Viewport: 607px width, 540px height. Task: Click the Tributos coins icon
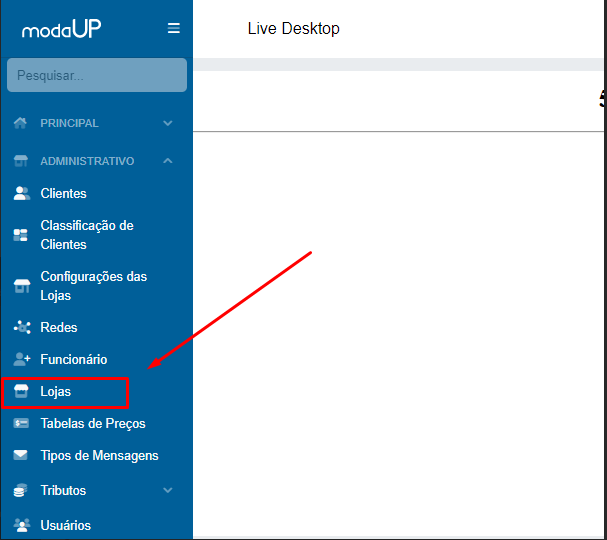click(x=21, y=490)
